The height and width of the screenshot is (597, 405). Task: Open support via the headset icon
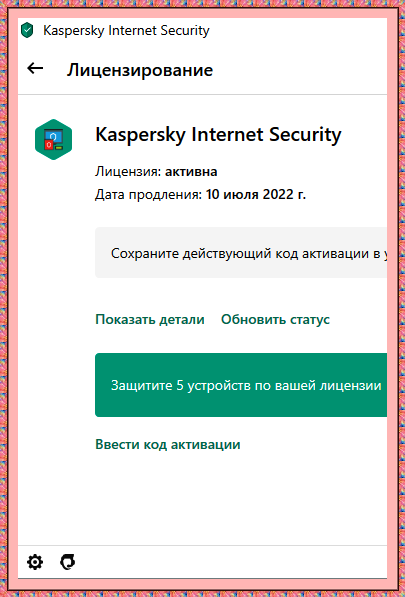68,562
